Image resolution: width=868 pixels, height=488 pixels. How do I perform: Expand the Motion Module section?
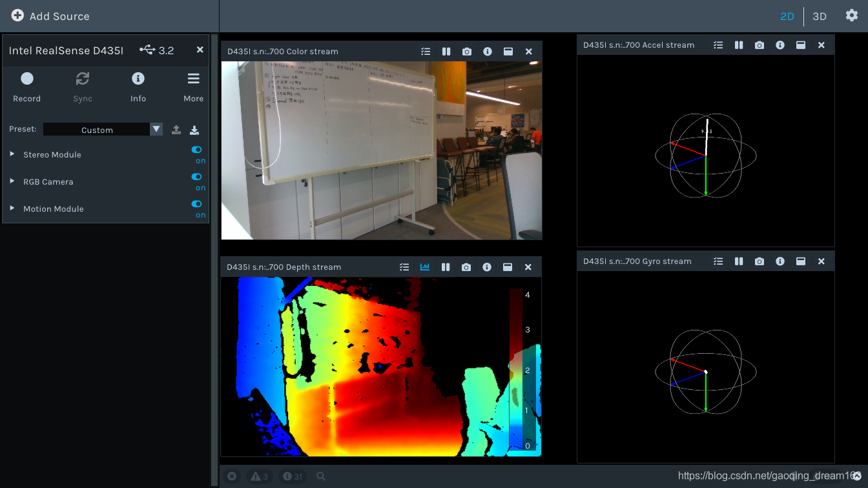(12, 208)
